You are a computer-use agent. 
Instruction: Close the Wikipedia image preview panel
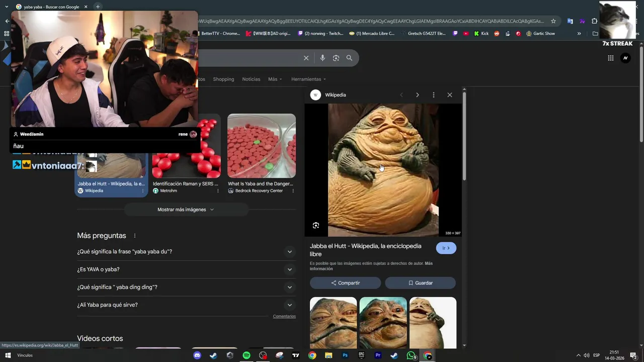pos(450,95)
